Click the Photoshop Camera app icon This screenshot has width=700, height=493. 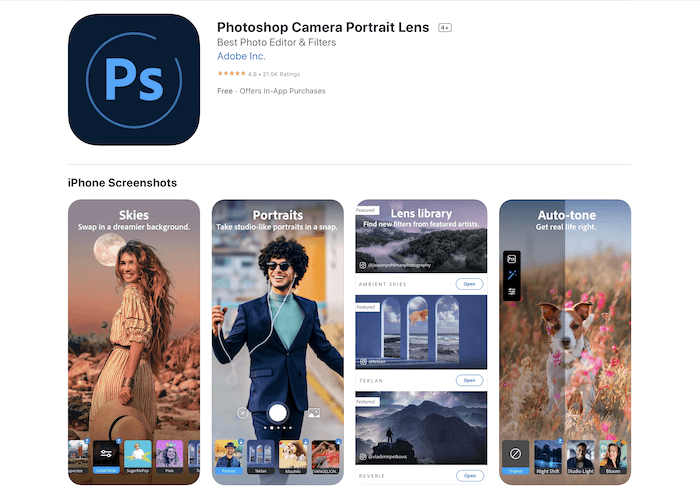(x=134, y=79)
